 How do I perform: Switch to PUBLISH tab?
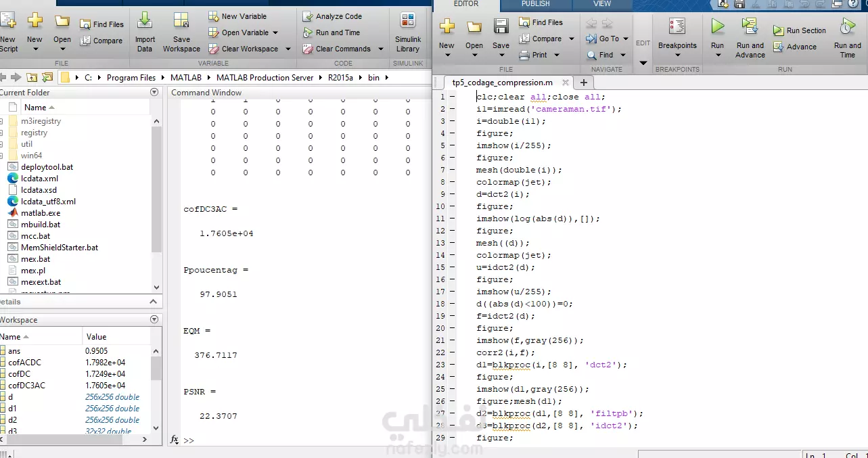point(535,4)
